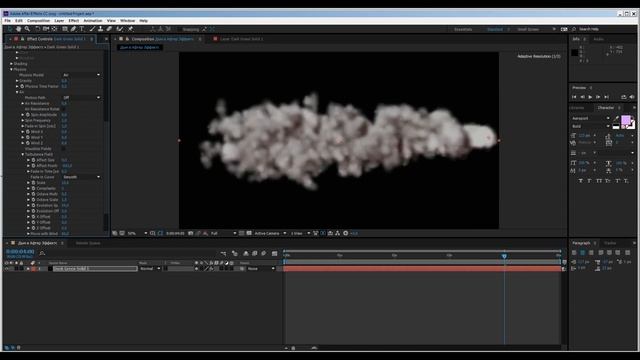Click the Complexity stopwatch icon
The width and height of the screenshot is (640, 360).
click(x=33, y=189)
